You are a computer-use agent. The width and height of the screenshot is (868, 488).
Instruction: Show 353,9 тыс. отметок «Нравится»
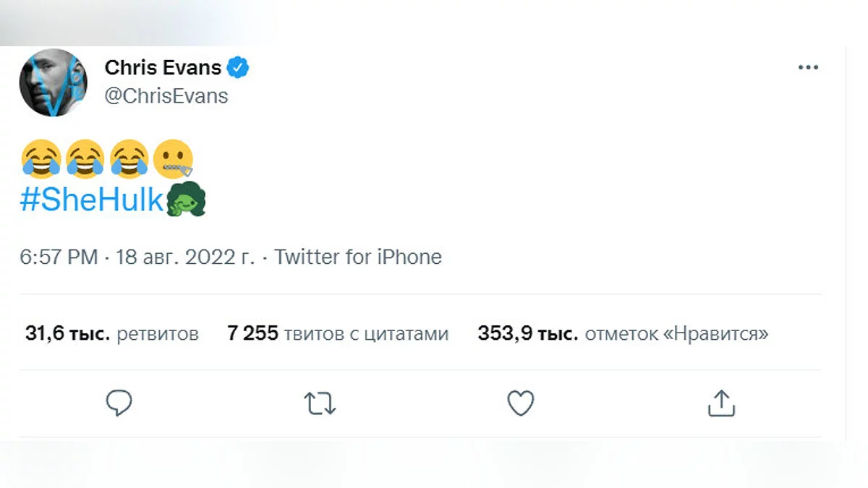623,334
